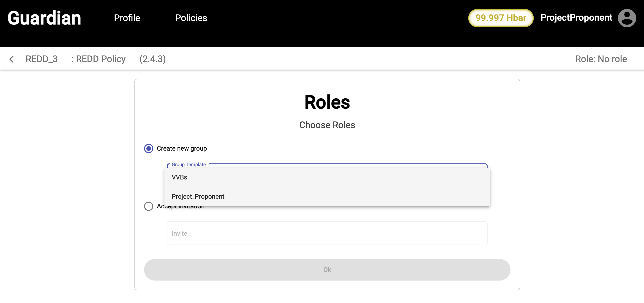Click the Role: No role label
Viewport: 644px width, 303px height.
[x=601, y=59]
